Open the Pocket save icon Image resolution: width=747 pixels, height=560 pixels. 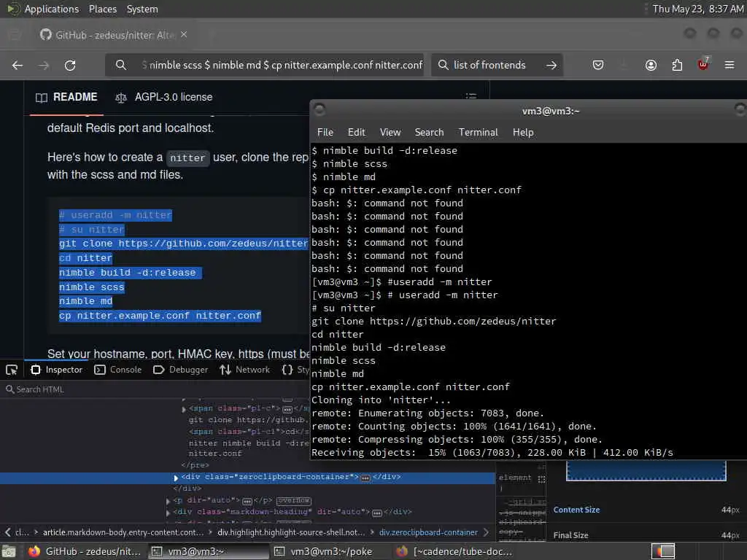(x=598, y=65)
